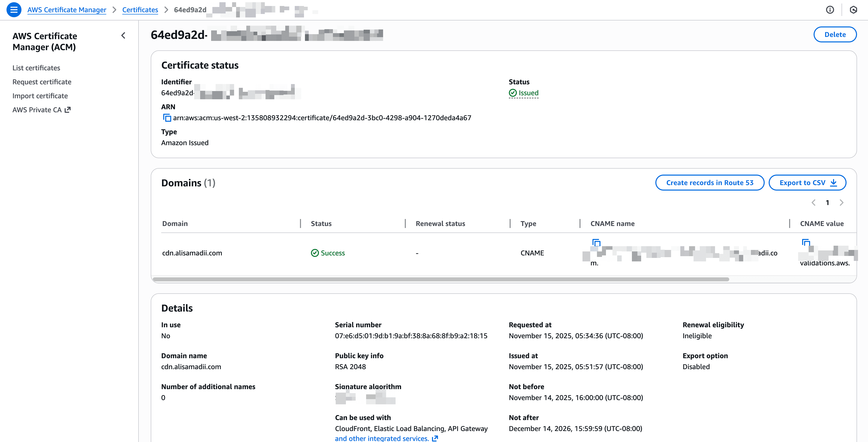Open Request certificate in sidebar

tap(42, 82)
